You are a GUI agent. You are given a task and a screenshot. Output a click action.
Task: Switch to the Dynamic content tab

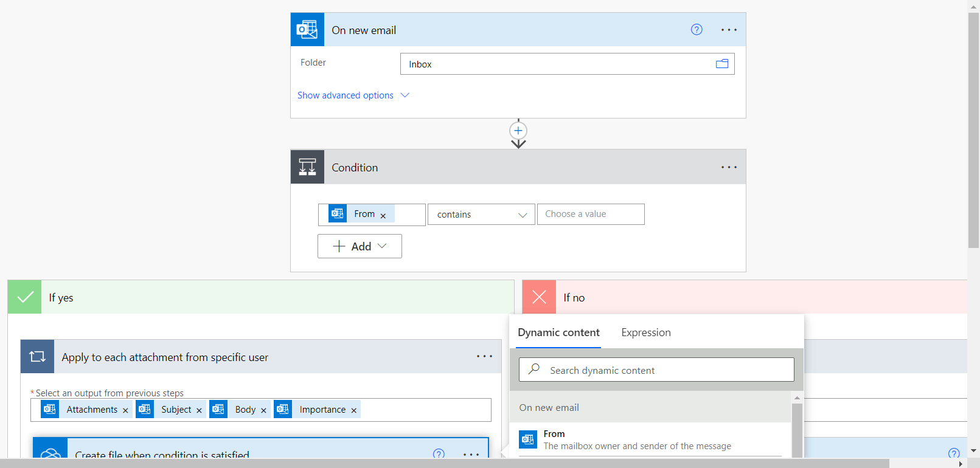click(558, 332)
